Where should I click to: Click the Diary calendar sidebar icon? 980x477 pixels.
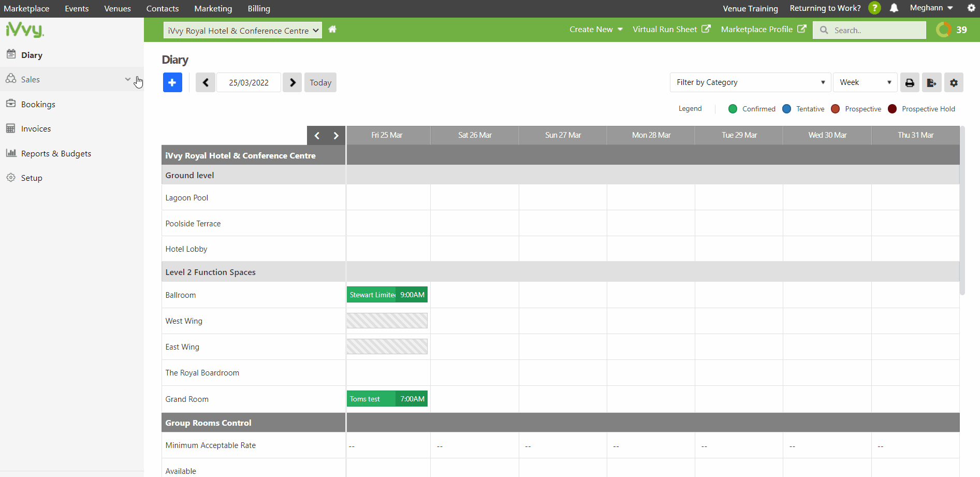click(x=11, y=54)
